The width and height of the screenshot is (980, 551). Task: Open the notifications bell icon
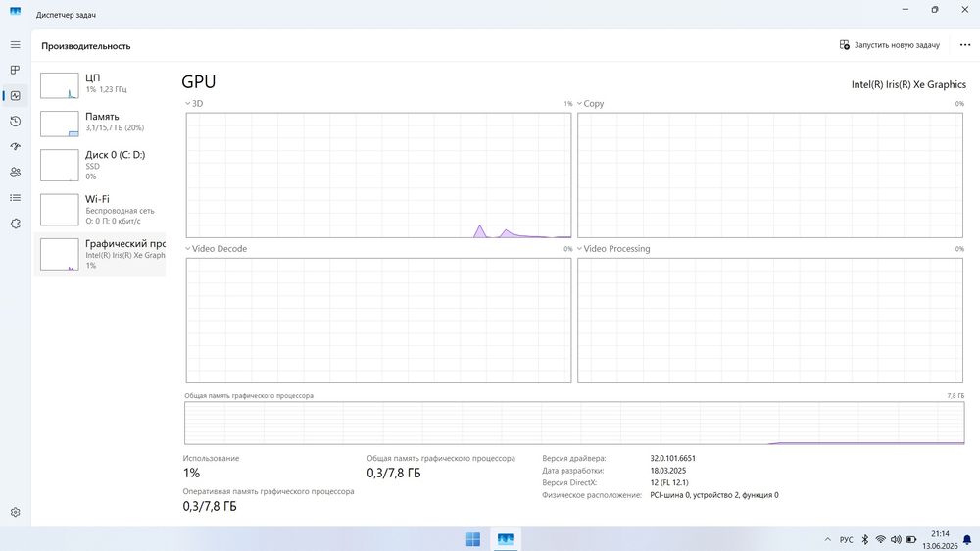pyautogui.click(x=967, y=540)
